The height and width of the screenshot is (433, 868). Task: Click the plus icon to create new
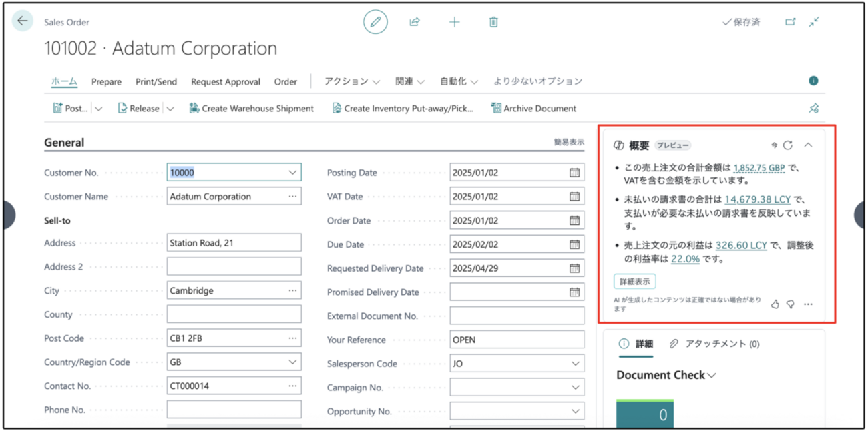[454, 22]
